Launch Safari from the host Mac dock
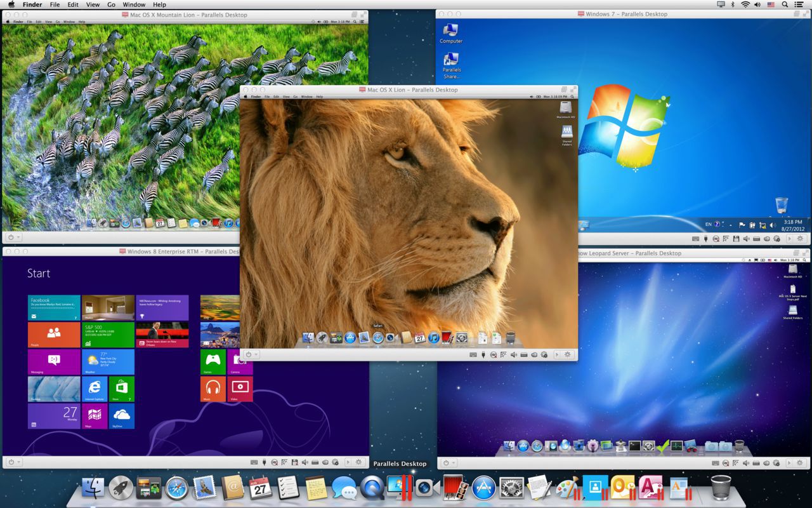This screenshot has height=508, width=812. point(177,488)
